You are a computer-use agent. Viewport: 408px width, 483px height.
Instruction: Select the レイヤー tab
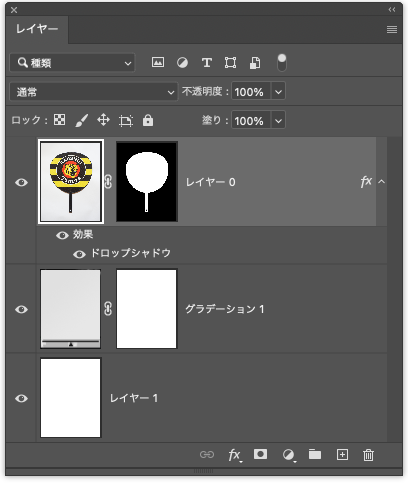pos(37,29)
